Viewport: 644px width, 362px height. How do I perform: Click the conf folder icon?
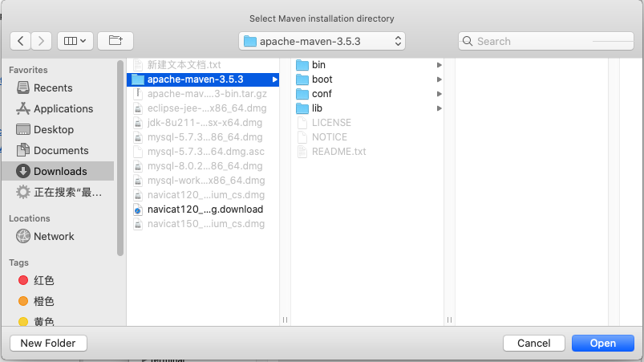pyautogui.click(x=302, y=94)
